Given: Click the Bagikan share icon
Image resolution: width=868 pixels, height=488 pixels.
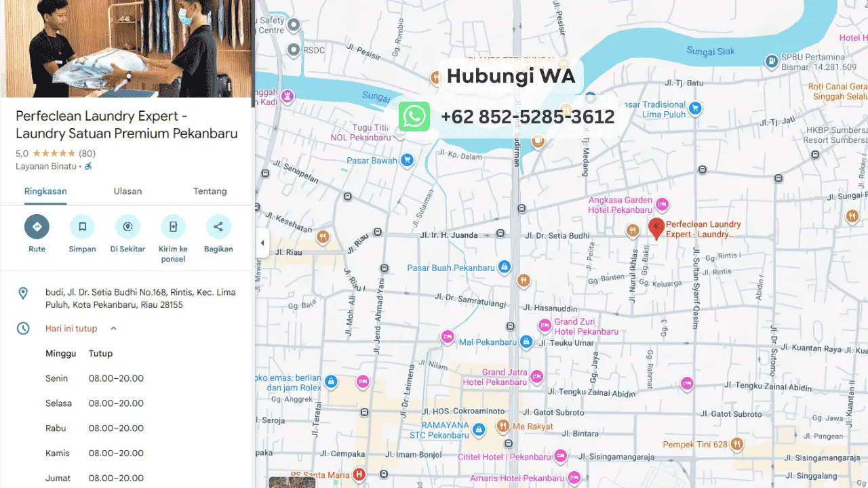Looking at the screenshot, I should [218, 226].
